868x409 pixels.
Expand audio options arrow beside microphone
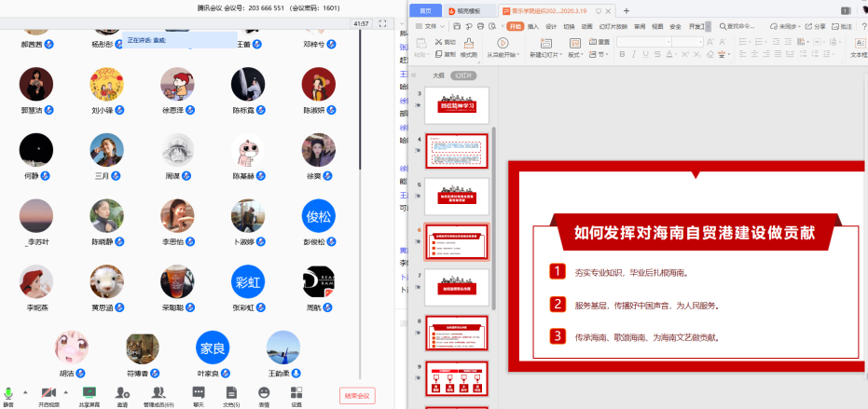pyautogui.click(x=24, y=392)
